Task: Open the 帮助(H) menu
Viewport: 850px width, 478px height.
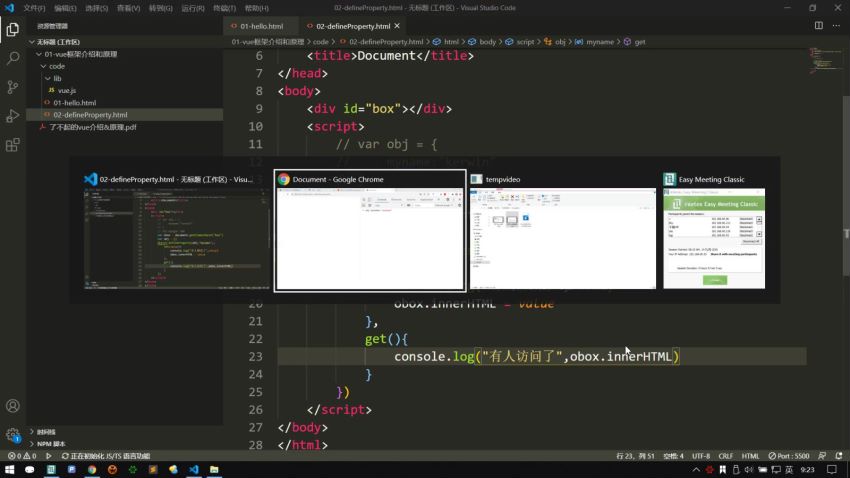Action: click(256, 8)
